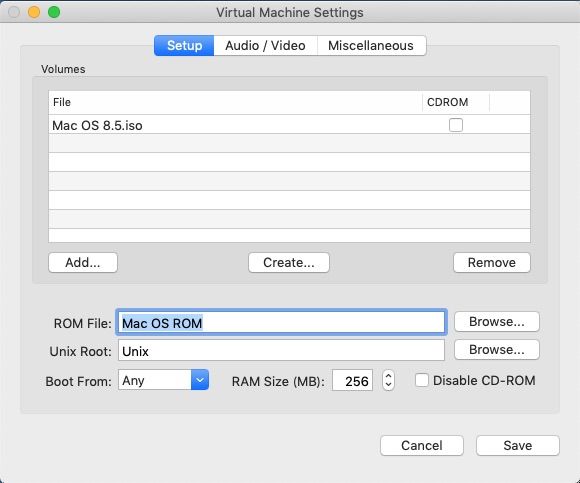Open the Audio / Video tab

(x=265, y=45)
